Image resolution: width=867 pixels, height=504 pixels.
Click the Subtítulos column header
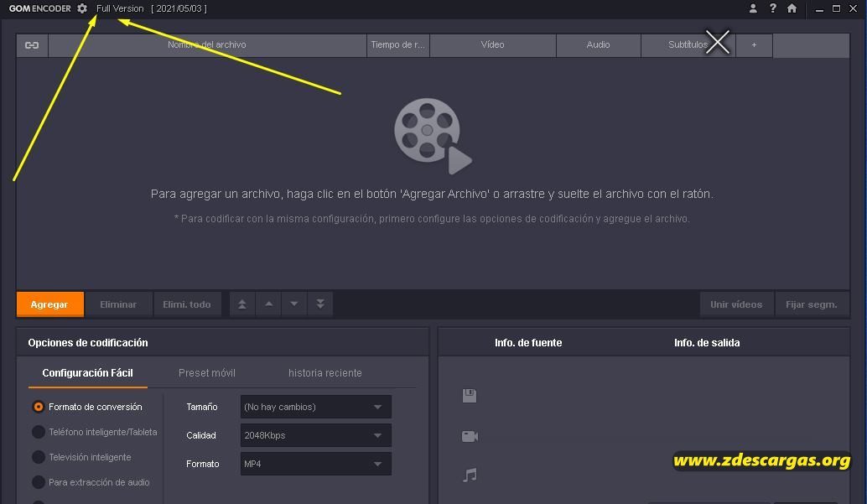click(688, 44)
